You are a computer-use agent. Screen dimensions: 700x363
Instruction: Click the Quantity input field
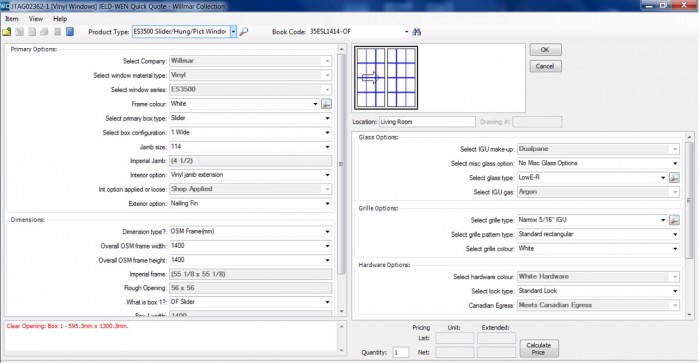pos(401,352)
